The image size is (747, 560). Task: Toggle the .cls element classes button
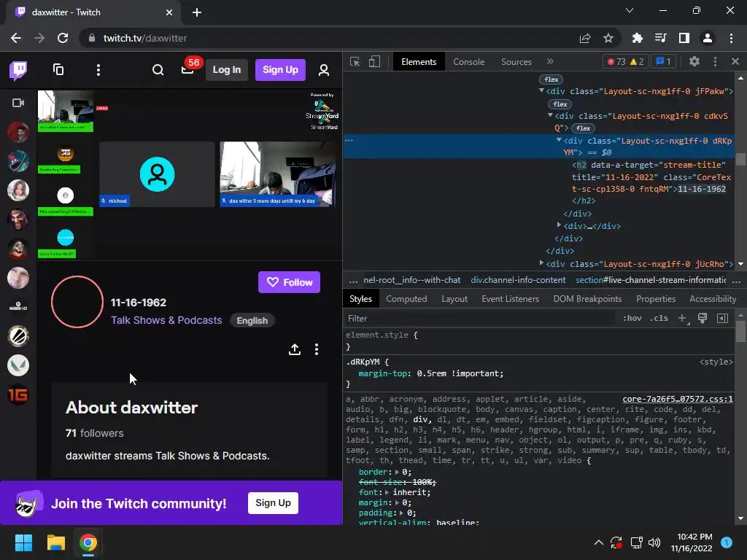pos(659,318)
